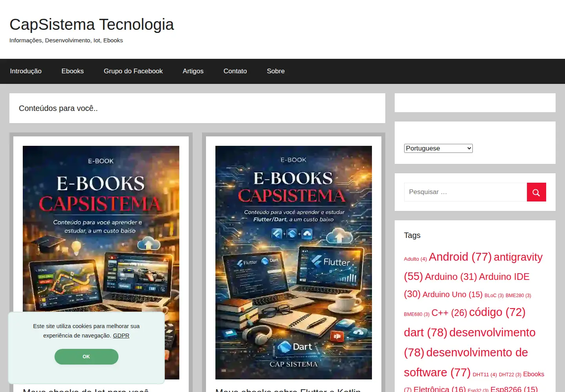Open the BME680 (3) tag

click(417, 314)
